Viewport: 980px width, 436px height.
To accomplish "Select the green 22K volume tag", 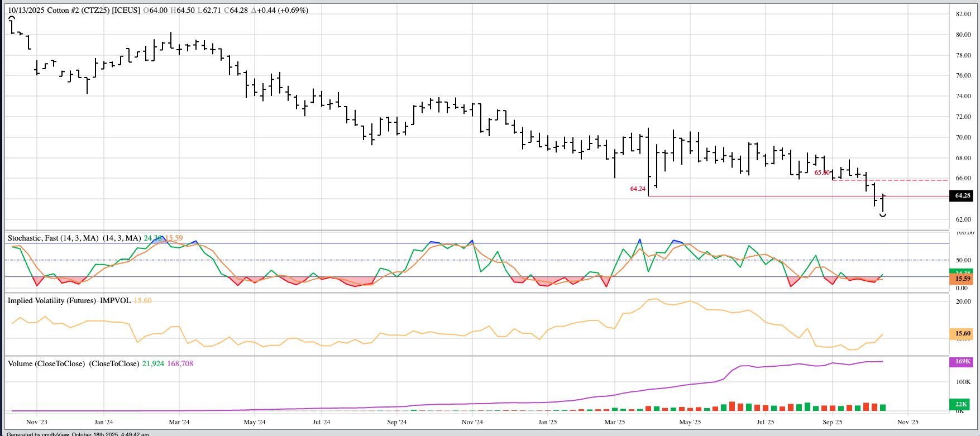I will tap(962, 404).
